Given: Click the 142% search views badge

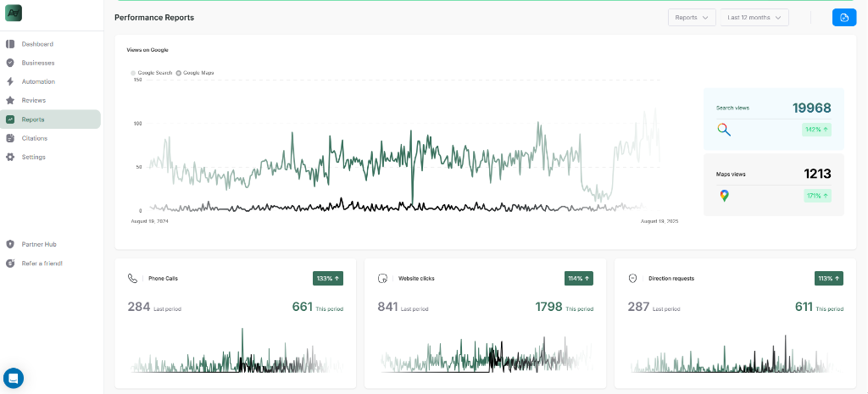Looking at the screenshot, I should 816,130.
